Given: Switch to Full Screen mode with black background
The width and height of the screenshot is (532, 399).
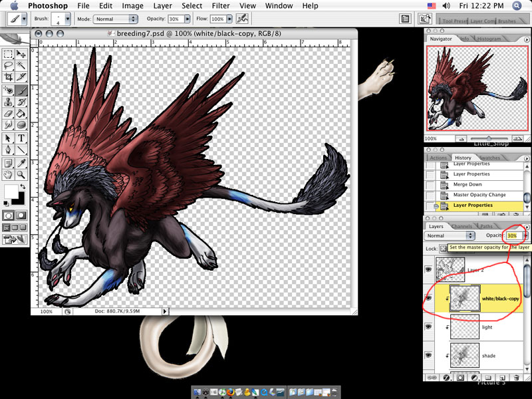Looking at the screenshot, I should point(23,227).
